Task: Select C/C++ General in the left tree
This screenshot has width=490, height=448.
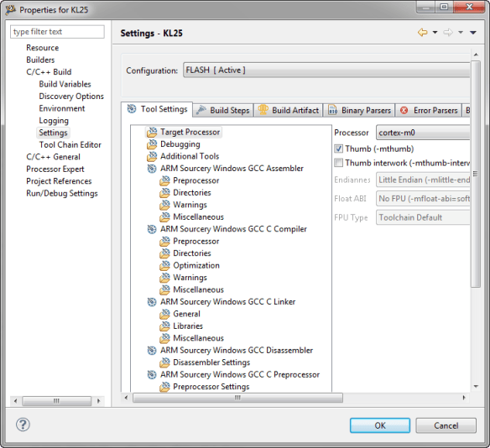Action: click(x=53, y=157)
